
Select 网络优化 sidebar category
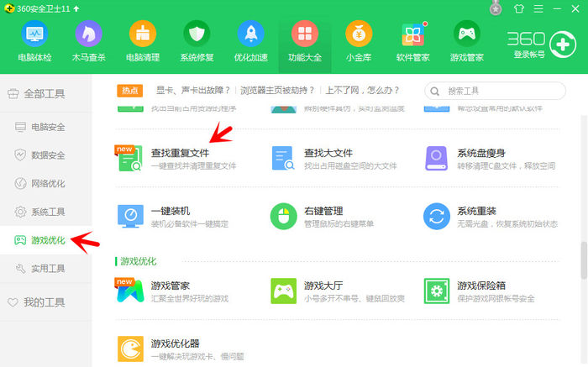[x=45, y=183]
